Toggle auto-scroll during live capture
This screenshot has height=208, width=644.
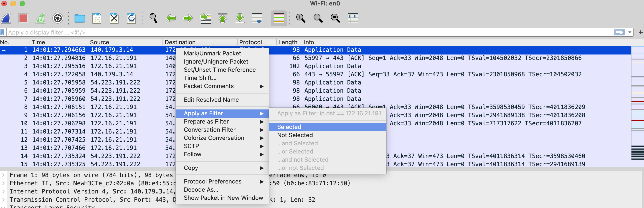point(257,18)
